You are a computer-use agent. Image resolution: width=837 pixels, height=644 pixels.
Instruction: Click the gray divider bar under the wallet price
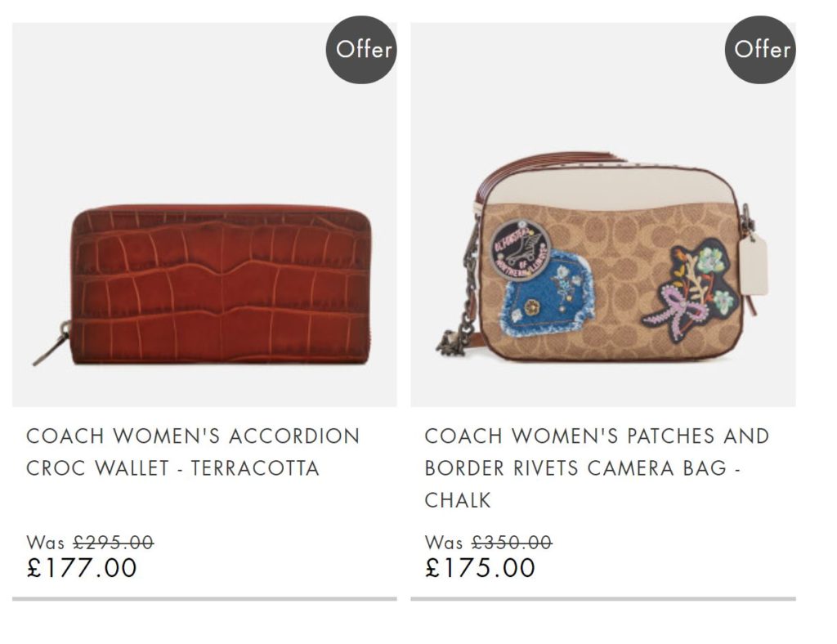204,599
